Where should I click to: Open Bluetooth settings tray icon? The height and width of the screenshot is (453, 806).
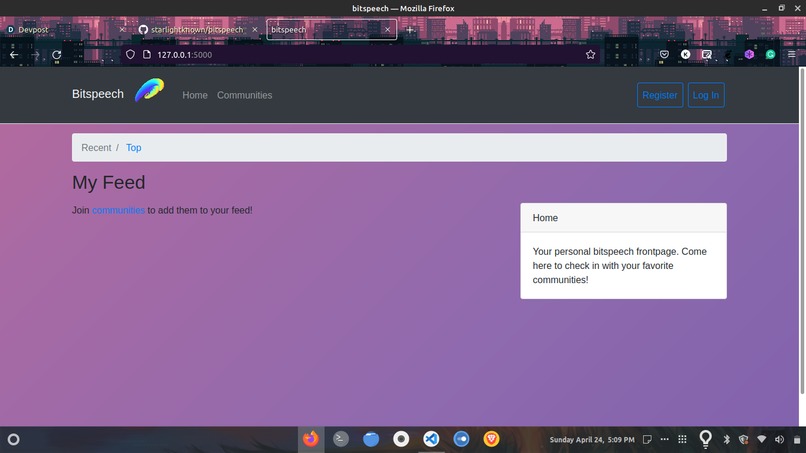point(727,440)
